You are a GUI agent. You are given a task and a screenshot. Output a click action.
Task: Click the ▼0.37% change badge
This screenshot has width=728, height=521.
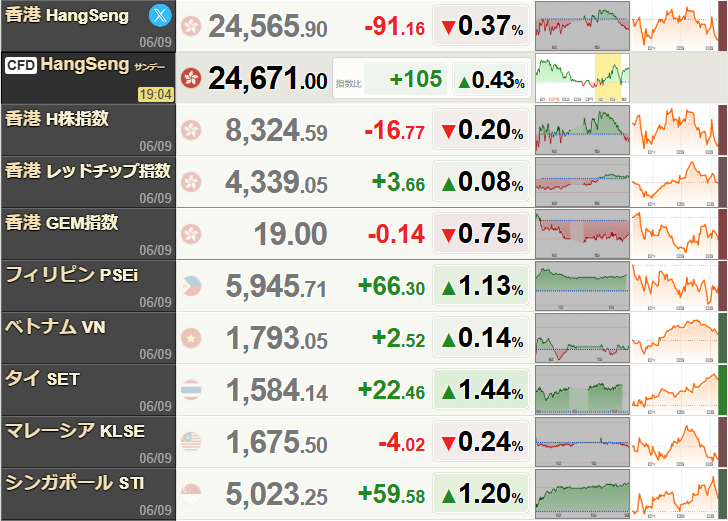pos(481,26)
